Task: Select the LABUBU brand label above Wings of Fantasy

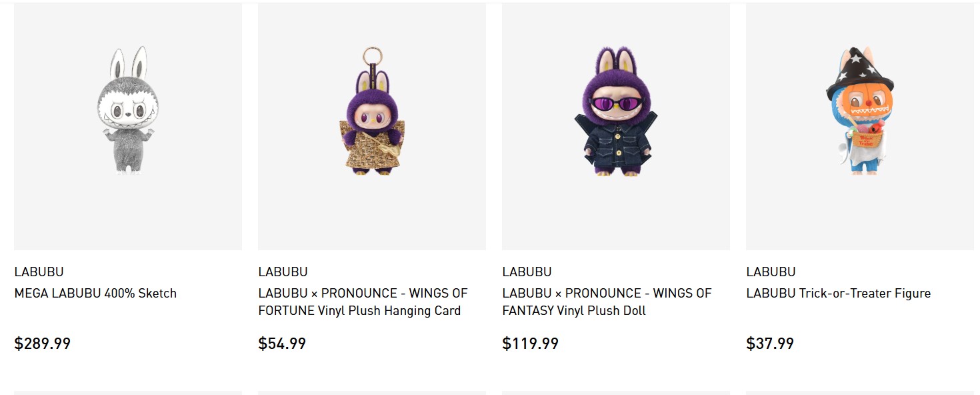Action: pyautogui.click(x=527, y=272)
